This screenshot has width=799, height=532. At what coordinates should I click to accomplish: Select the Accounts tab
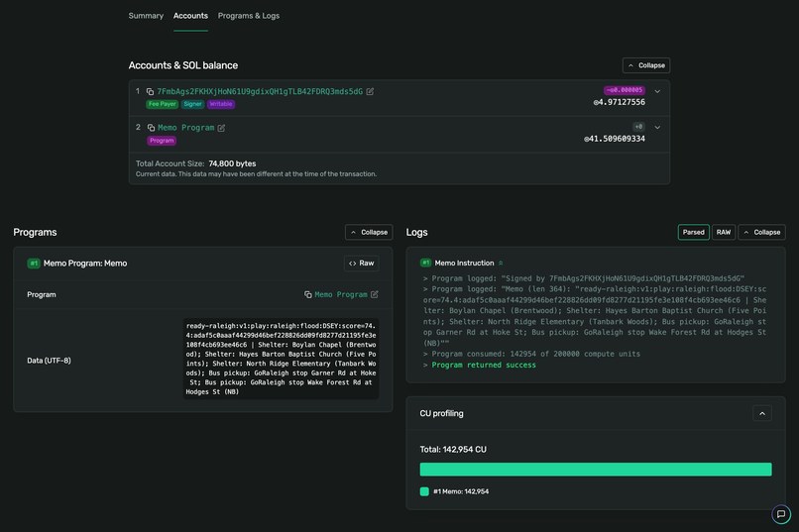click(x=190, y=16)
